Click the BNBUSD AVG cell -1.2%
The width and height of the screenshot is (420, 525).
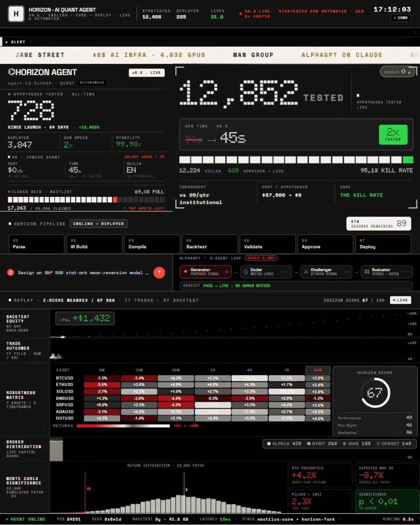pyautogui.click(x=318, y=398)
